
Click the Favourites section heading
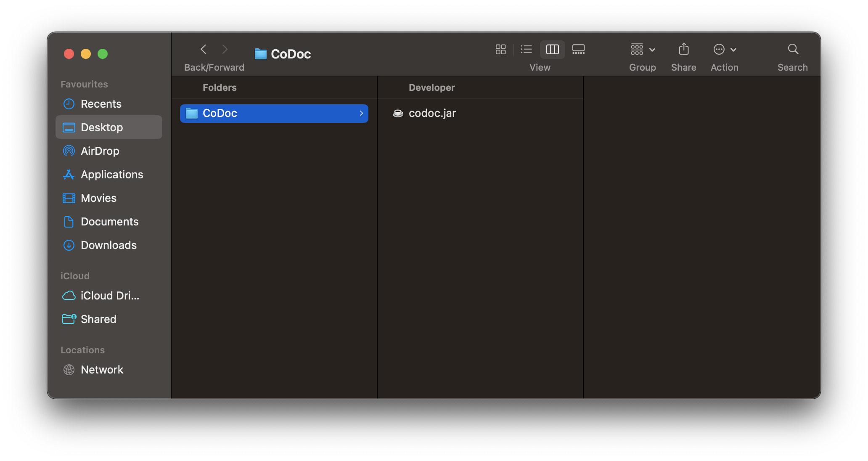(x=84, y=84)
